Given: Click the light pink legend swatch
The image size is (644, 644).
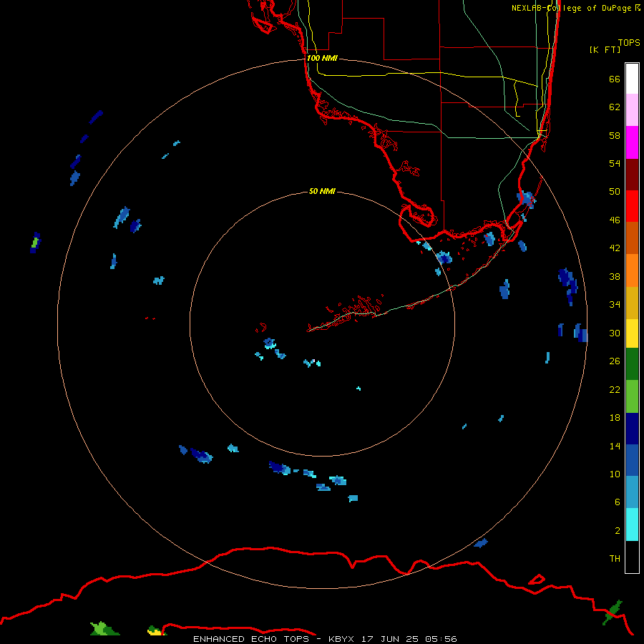Looking at the screenshot, I should click(632, 109).
